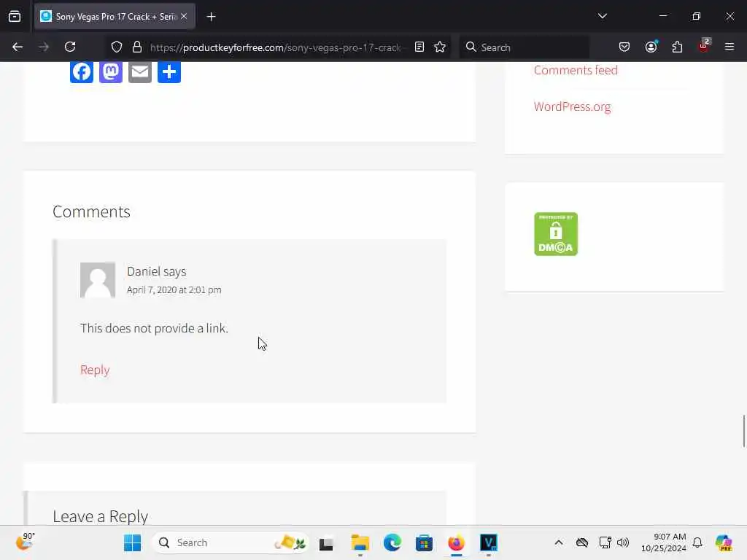The width and height of the screenshot is (747, 560).
Task: Switch to Vegas Pro taskbar icon
Action: (488, 542)
